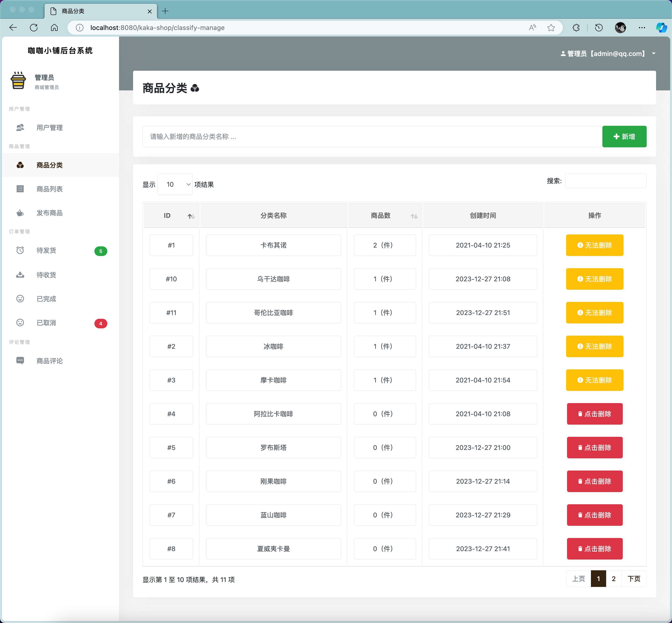
Task: Go to page 2 of results
Action: pos(614,578)
